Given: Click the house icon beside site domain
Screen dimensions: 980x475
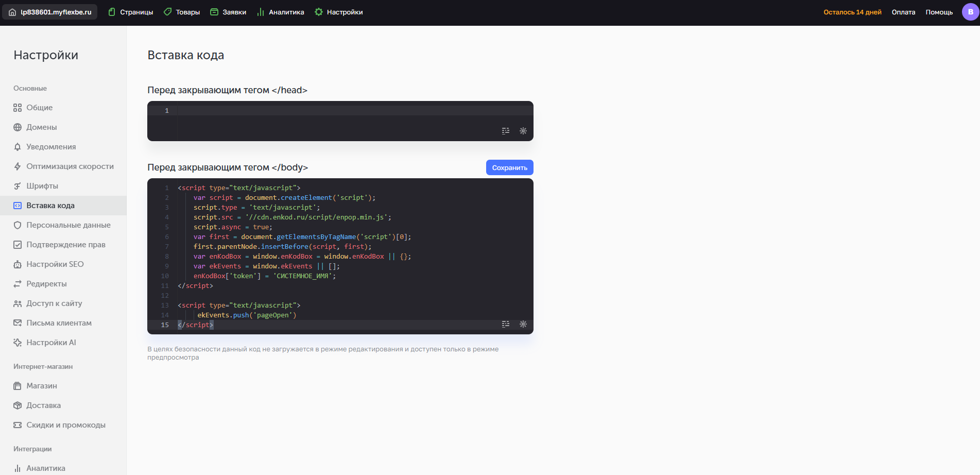Looking at the screenshot, I should pos(12,12).
